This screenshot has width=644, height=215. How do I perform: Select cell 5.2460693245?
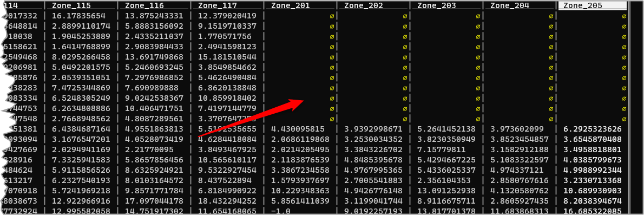pyautogui.click(x=154, y=67)
